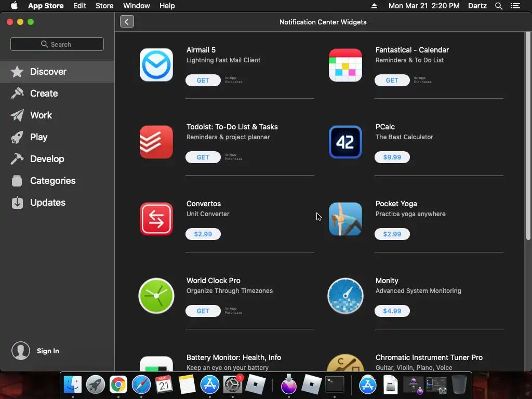Click the Dartz user name in menu bar
The width and height of the screenshot is (532, 399).
tap(477, 6)
